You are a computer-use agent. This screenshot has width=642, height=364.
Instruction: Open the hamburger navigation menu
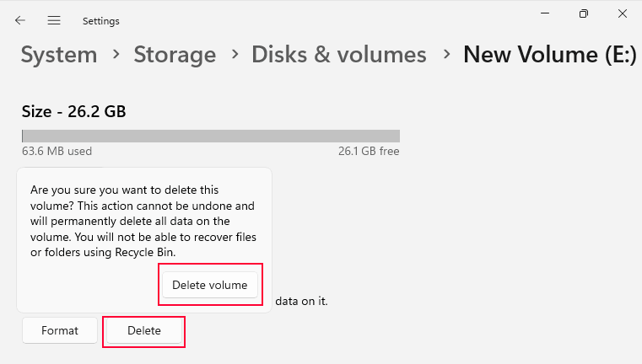pos(54,20)
